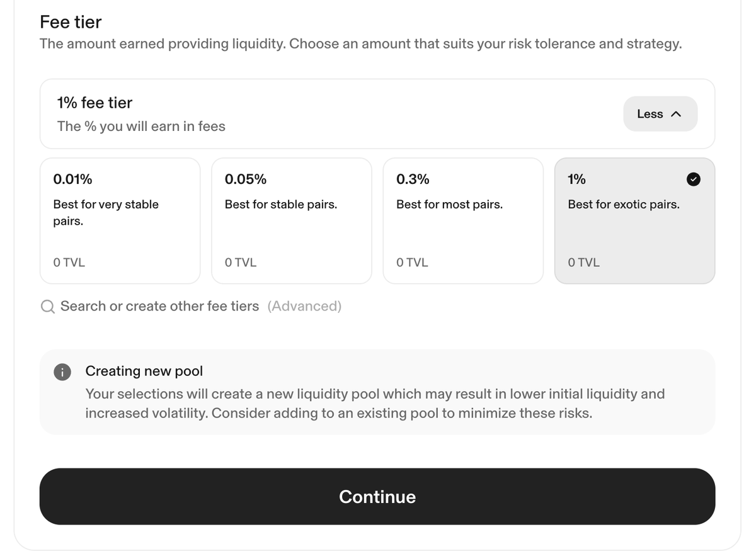Click 0 TVL in the 0.05% card
The image size is (756, 556).
[241, 263]
